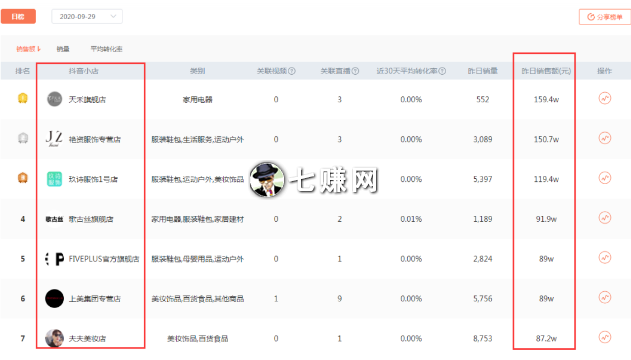This screenshot has width=631, height=360.
Task: Click category 服装鞋包,生活服务,运动户外
Action: point(198,139)
